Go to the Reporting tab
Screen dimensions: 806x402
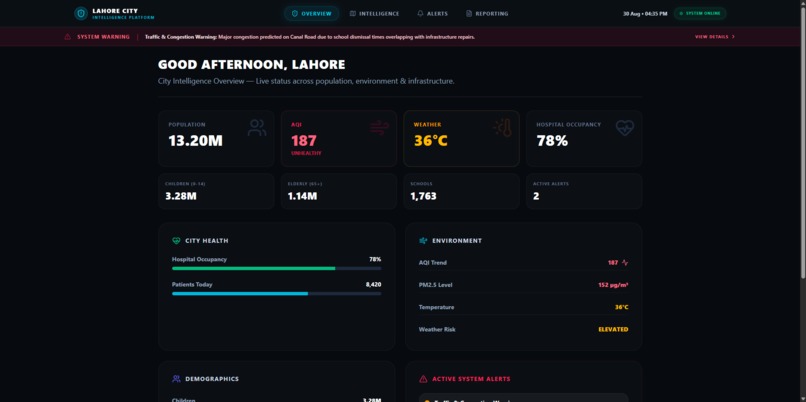pos(487,13)
